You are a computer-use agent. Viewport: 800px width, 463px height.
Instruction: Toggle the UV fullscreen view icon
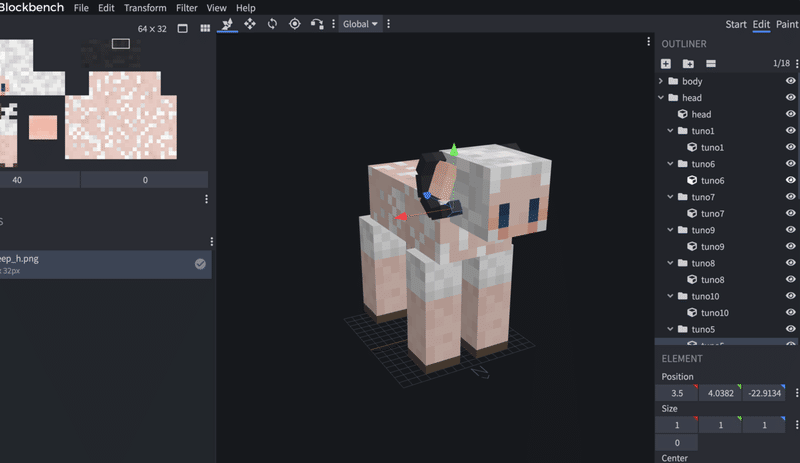click(x=183, y=29)
